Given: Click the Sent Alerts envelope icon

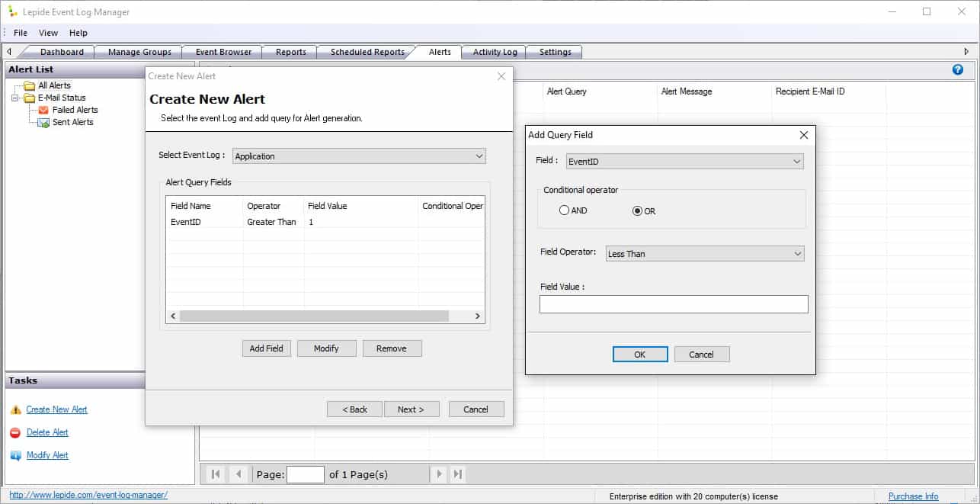Looking at the screenshot, I should coord(44,122).
